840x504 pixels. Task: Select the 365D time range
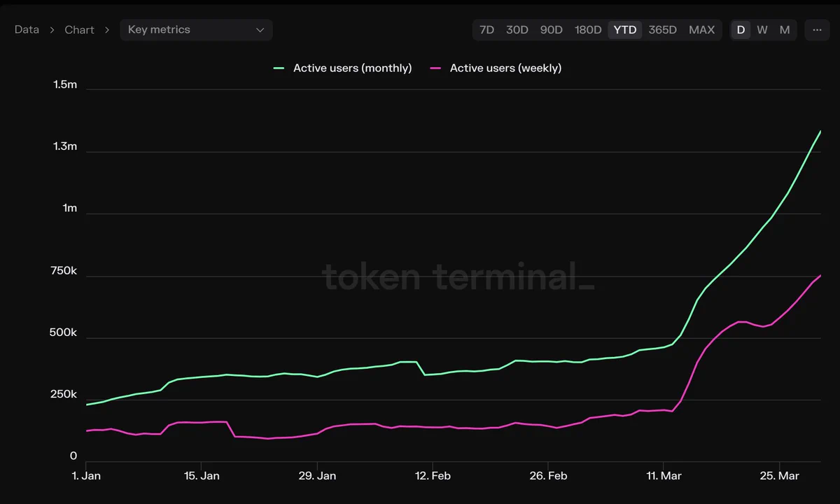(x=662, y=30)
